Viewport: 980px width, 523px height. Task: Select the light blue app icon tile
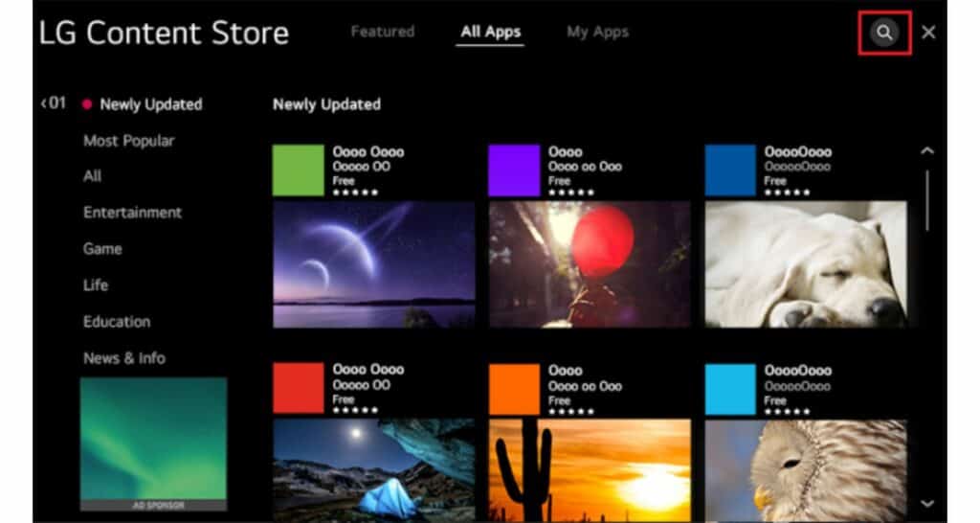tap(730, 388)
